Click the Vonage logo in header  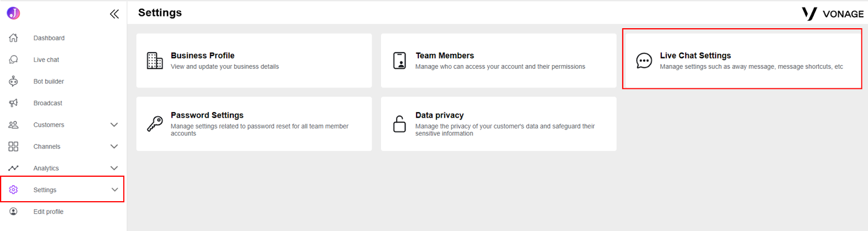(x=833, y=14)
